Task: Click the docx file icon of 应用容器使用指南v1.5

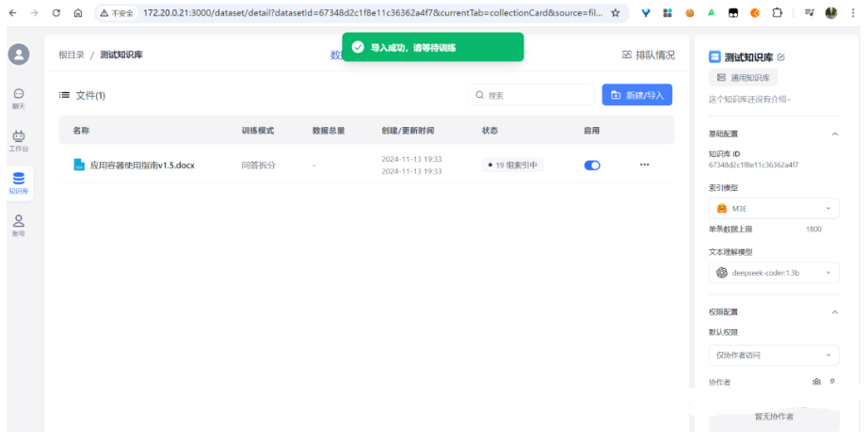Action: click(x=79, y=165)
